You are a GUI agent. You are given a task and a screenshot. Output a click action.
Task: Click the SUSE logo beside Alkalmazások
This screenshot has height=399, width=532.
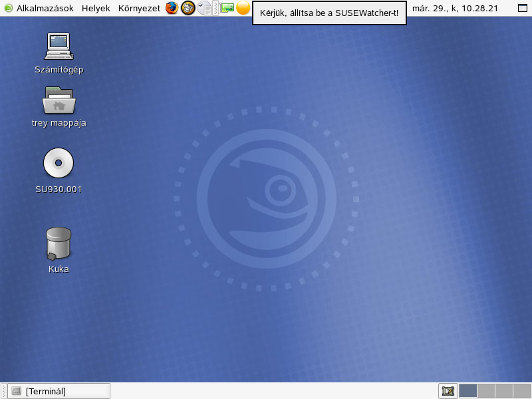pos(9,8)
